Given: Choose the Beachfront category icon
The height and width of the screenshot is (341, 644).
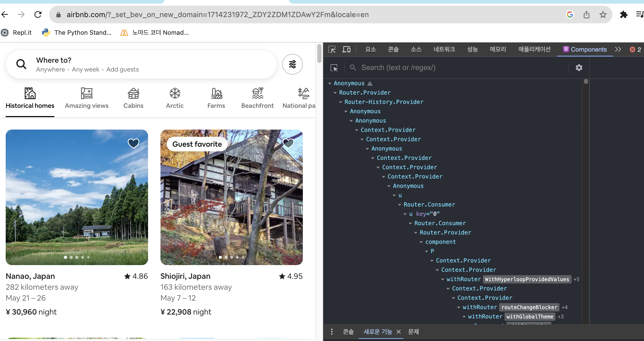Looking at the screenshot, I should 258,93.
